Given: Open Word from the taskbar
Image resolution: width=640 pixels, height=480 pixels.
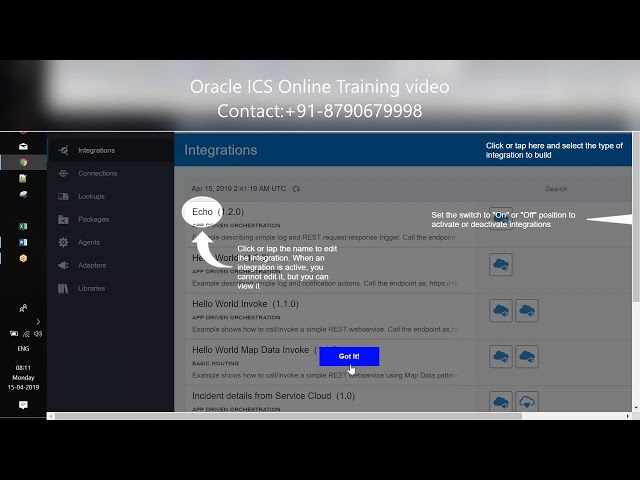Looking at the screenshot, I should click(23, 242).
